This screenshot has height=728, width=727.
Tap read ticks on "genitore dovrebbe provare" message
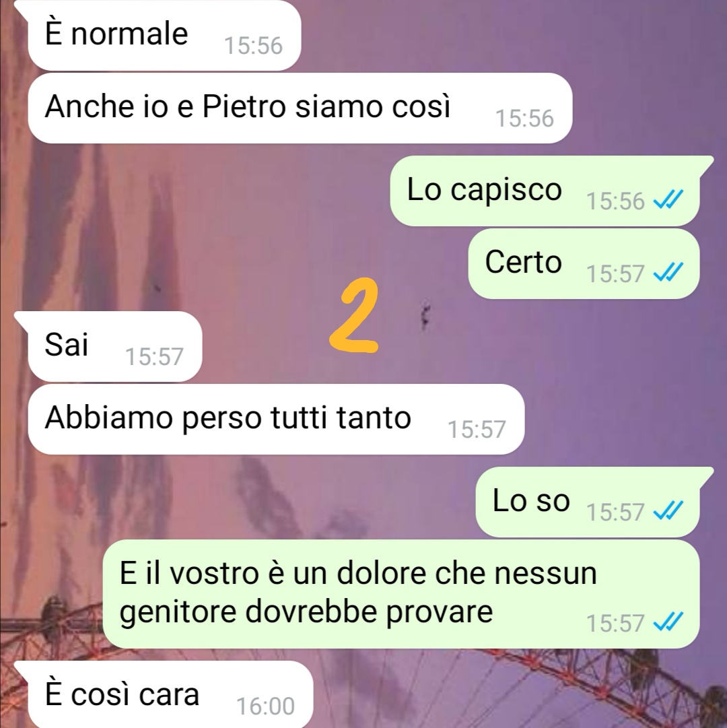click(x=668, y=622)
